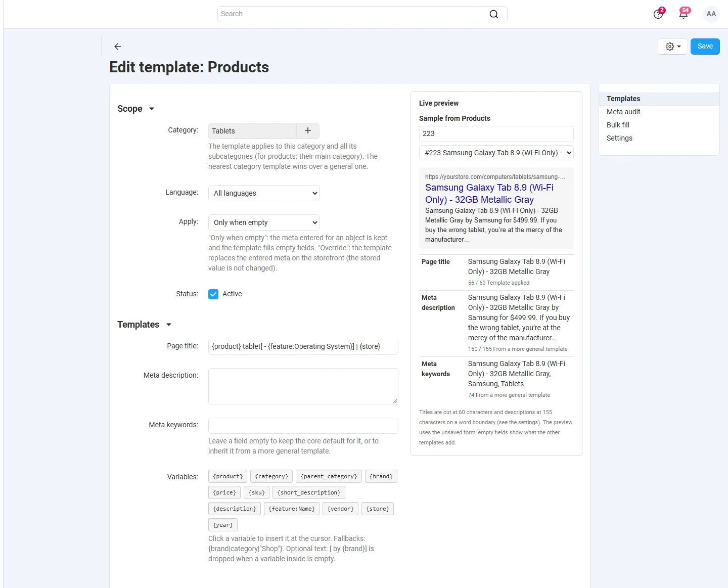Click the Meta keywords input field
The height and width of the screenshot is (588, 728).
303,426
